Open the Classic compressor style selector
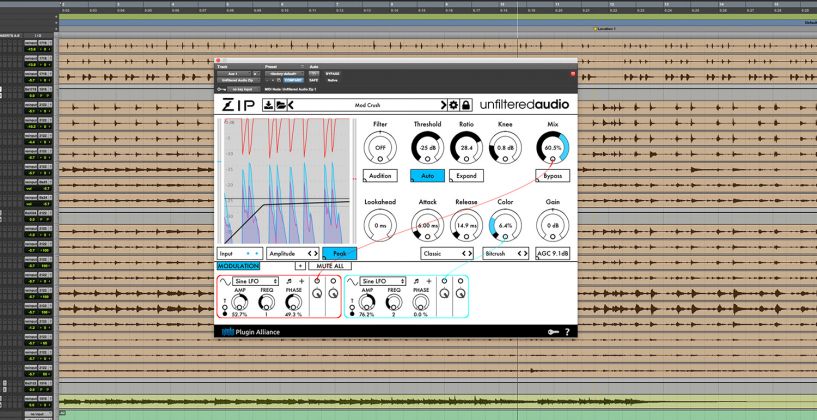Screen dimensions: 817x420 coord(448,253)
